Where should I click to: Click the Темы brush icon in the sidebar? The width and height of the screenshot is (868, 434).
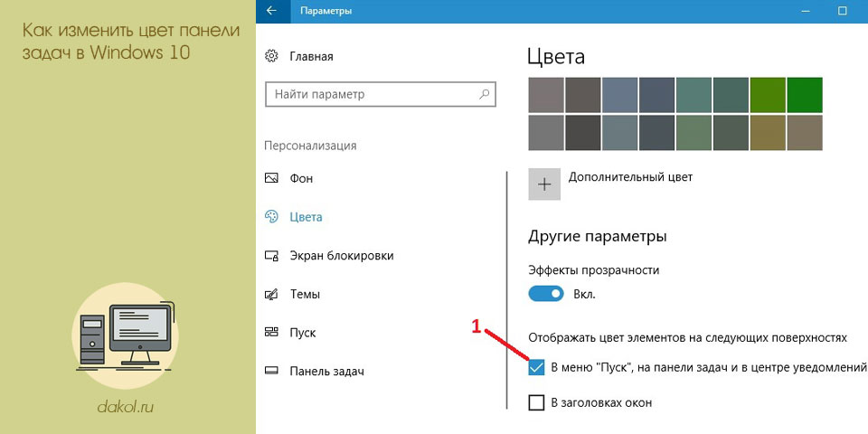271,295
